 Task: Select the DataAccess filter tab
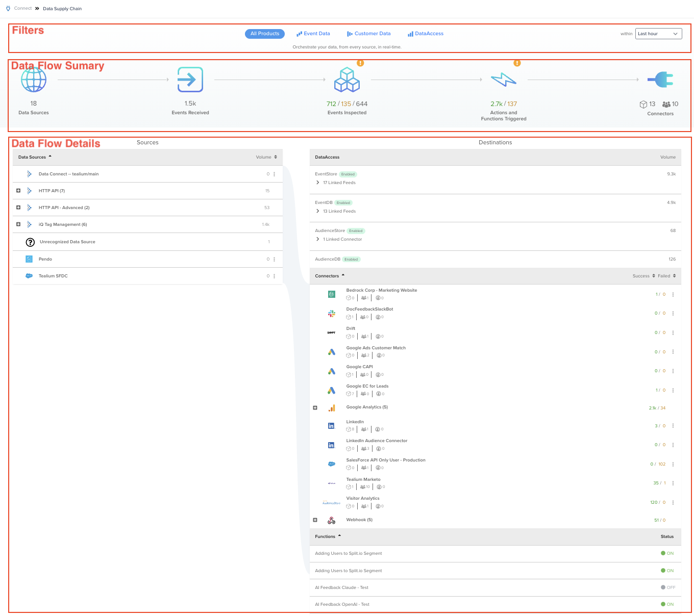tap(426, 34)
